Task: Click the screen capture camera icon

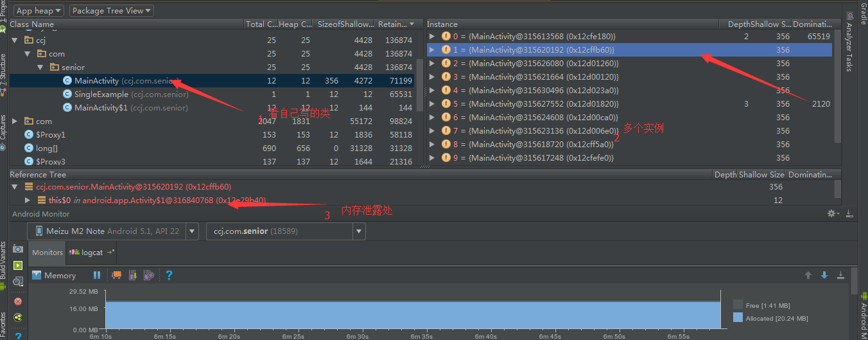Action: coord(18,249)
